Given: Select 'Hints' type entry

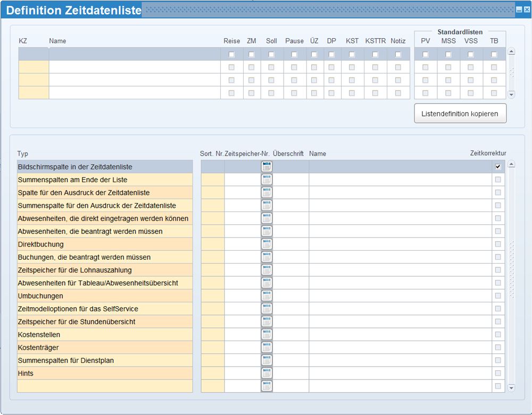Looking at the screenshot, I should (105, 373).
